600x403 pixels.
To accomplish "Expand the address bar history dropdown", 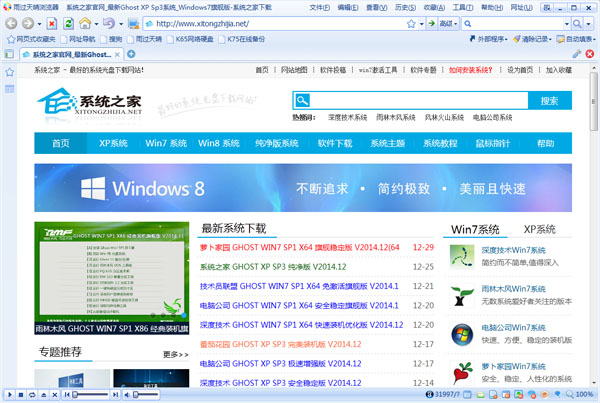I will coord(421,24).
